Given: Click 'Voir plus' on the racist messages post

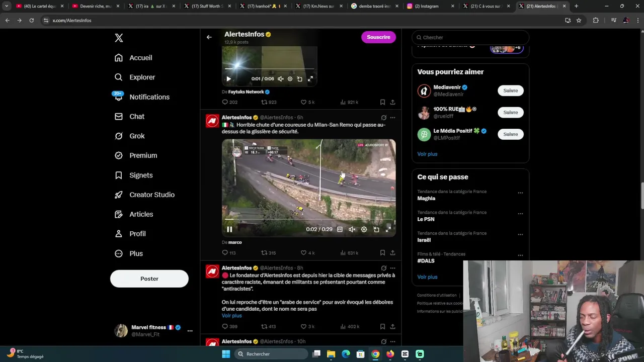Looking at the screenshot, I should tap(232, 316).
